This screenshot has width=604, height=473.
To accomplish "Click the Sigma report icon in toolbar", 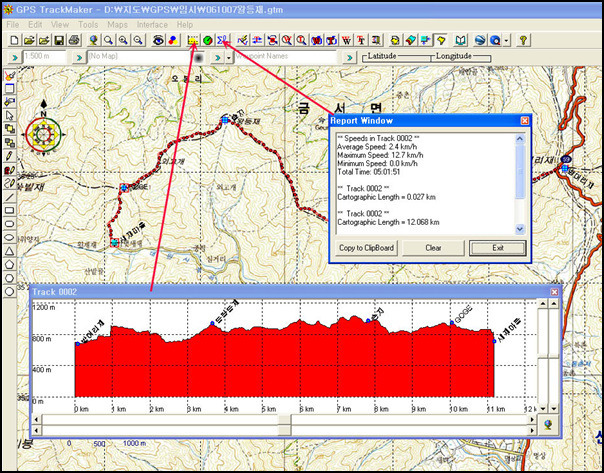I will pyautogui.click(x=222, y=40).
